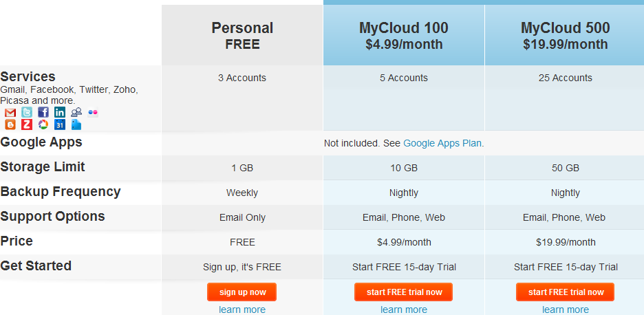
Task: Click the LinkedIn icon
Action: point(60,113)
